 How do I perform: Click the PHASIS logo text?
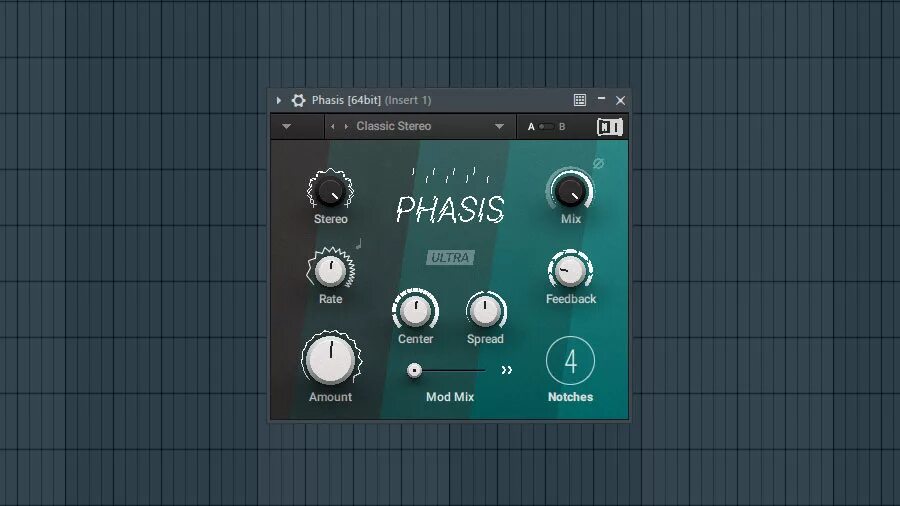[x=451, y=209]
